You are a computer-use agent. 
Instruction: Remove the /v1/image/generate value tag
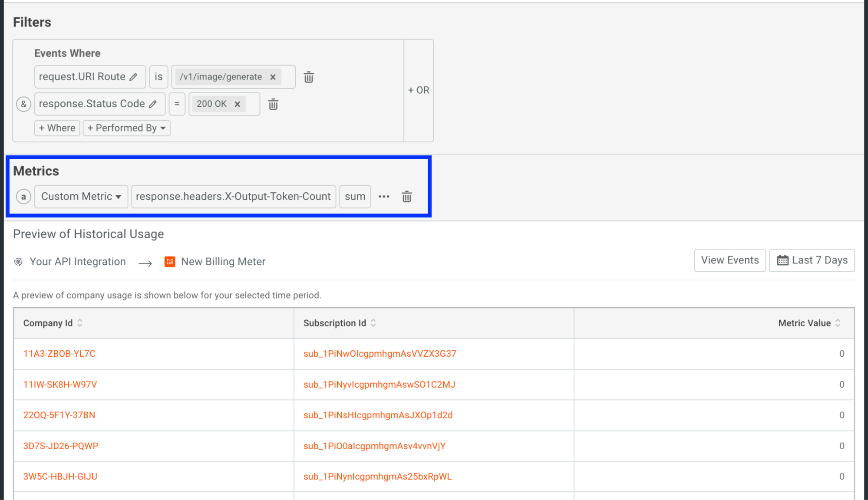coord(273,77)
